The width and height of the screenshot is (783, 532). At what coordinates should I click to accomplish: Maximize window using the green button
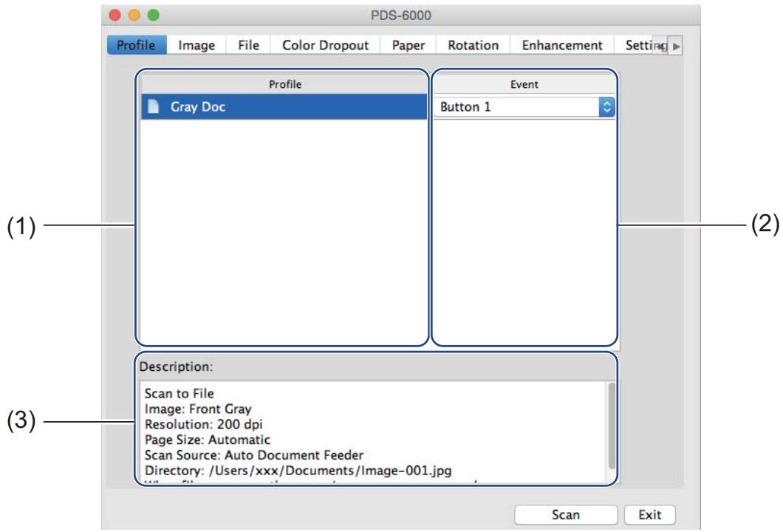pos(154,16)
